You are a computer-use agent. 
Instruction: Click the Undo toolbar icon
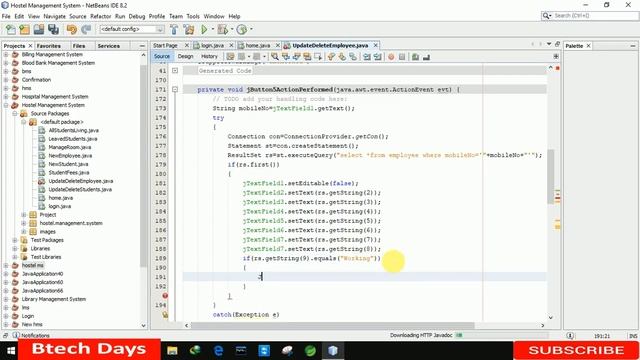[x=72, y=29]
